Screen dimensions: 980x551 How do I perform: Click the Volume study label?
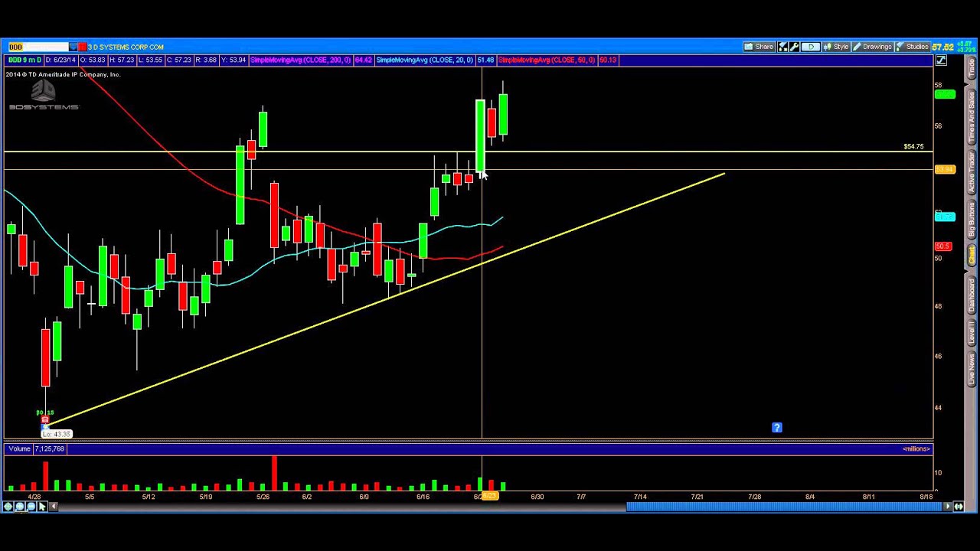[x=19, y=448]
